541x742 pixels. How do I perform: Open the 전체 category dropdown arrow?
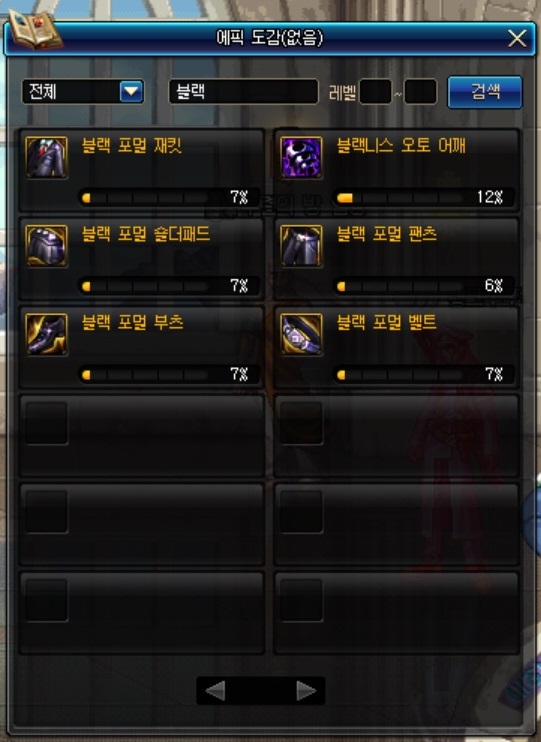click(131, 91)
